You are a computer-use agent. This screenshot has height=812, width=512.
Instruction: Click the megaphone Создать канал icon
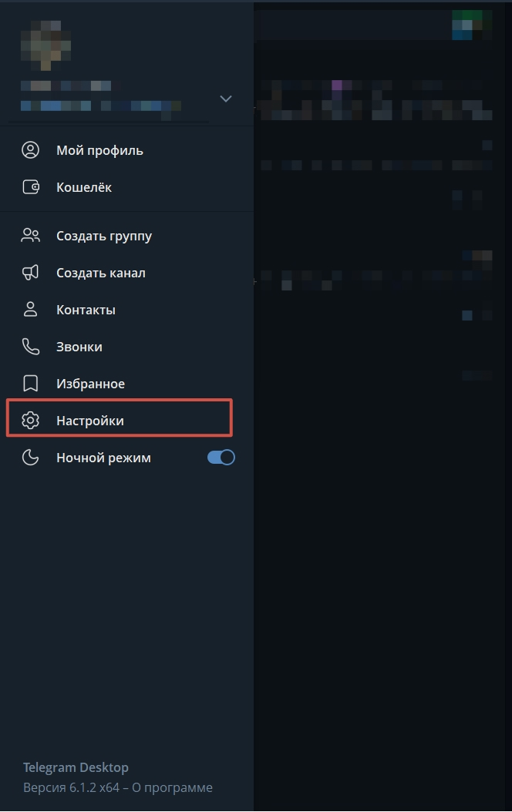point(30,273)
